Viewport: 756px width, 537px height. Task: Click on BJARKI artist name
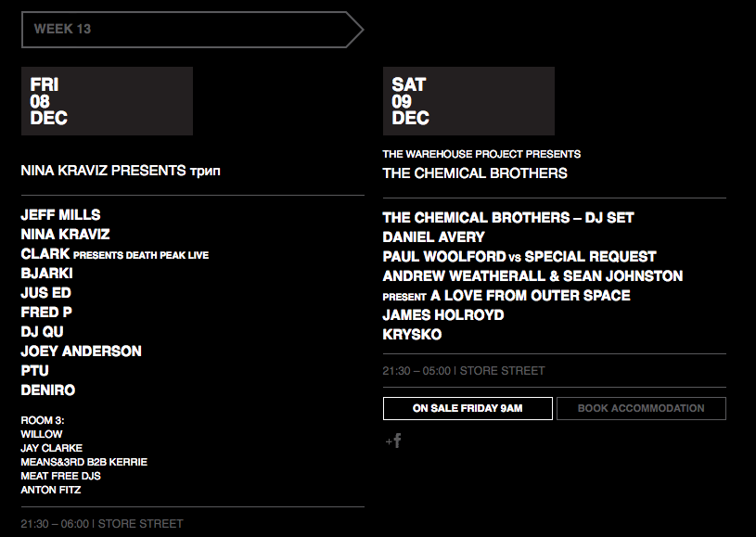[46, 274]
